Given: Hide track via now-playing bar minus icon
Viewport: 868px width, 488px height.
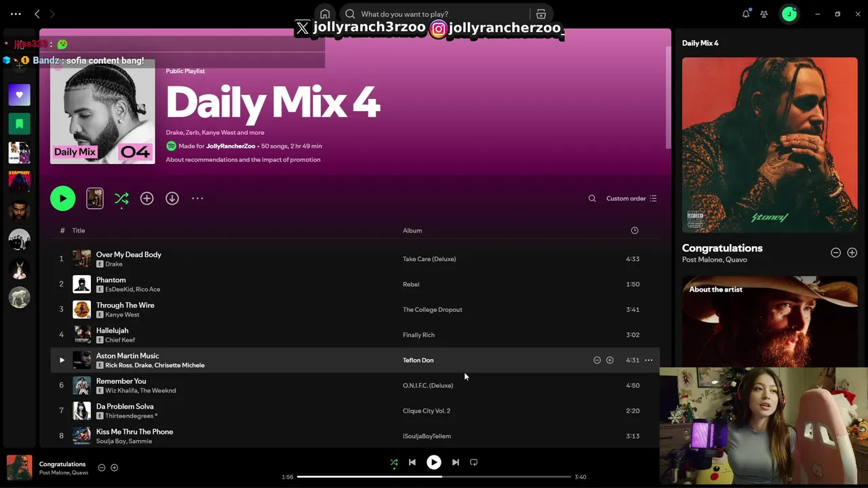Looking at the screenshot, I should click(x=102, y=468).
